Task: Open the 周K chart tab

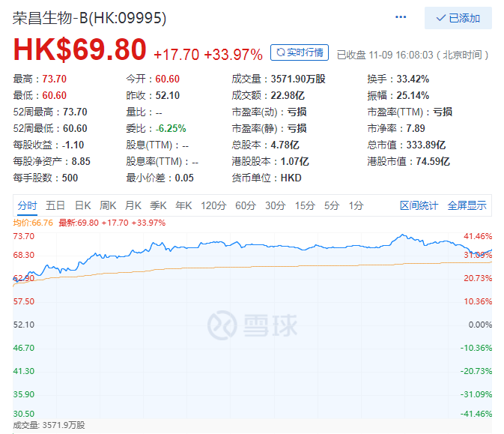Action: (108, 205)
